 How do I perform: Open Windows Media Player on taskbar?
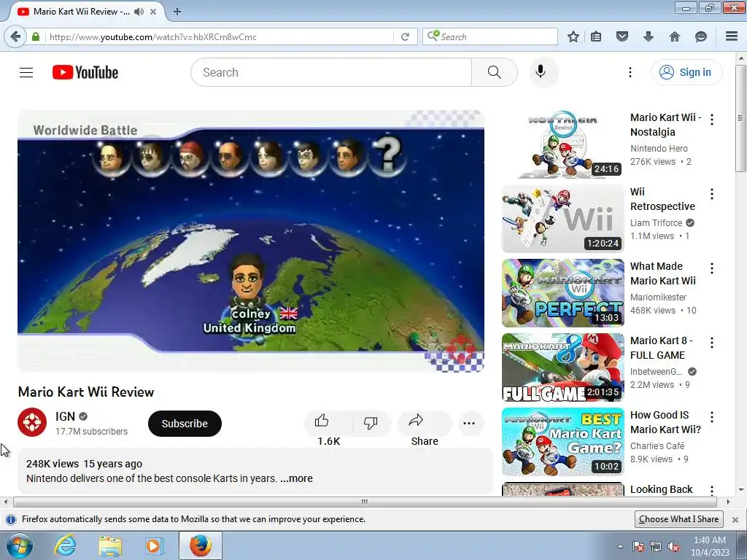(154, 545)
